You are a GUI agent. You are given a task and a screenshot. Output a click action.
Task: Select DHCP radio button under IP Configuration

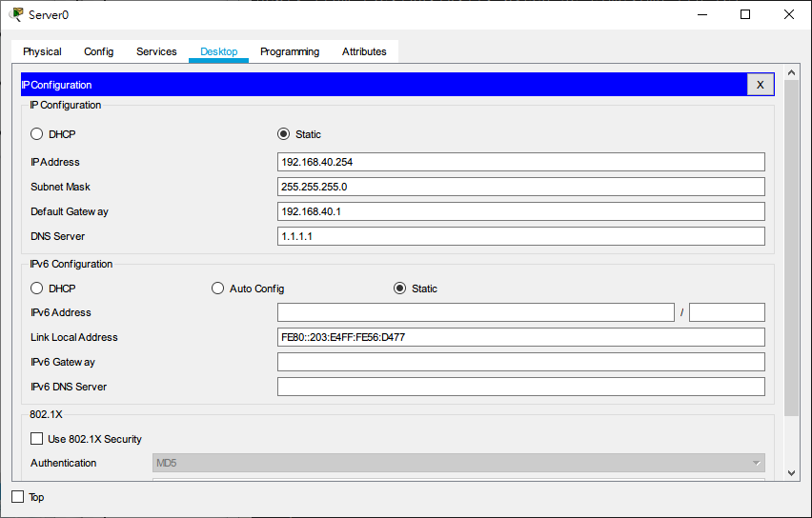(x=37, y=134)
